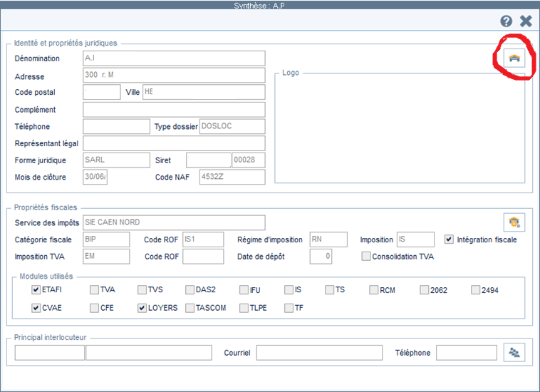Select the Code ROF IS1 field

click(x=203, y=239)
